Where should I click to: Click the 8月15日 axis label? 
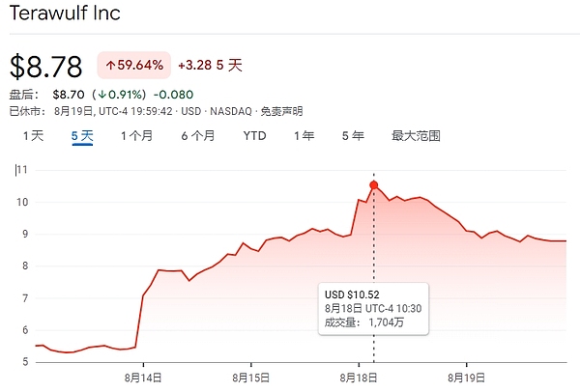point(250,378)
